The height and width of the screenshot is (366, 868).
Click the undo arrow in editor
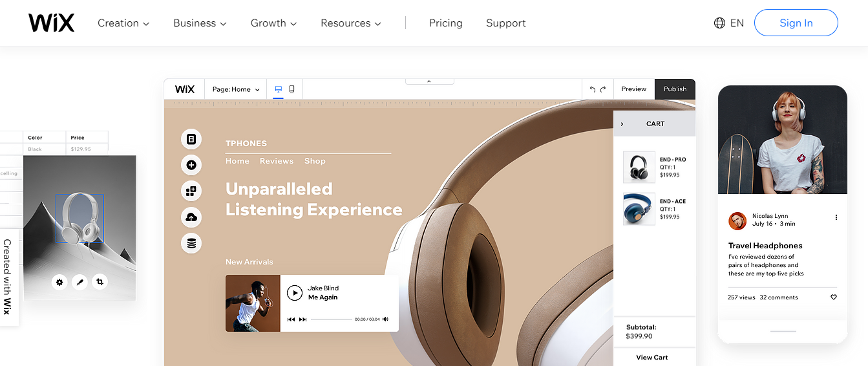pos(593,89)
